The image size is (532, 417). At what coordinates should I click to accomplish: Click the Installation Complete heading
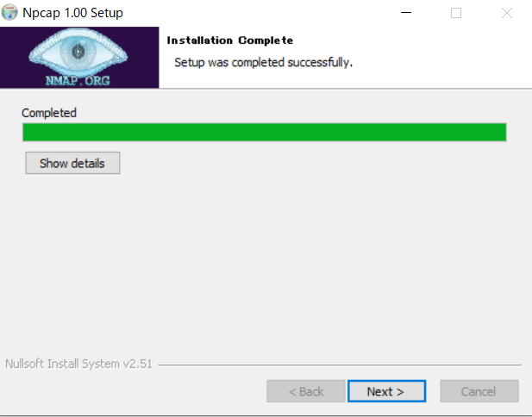[x=230, y=40]
